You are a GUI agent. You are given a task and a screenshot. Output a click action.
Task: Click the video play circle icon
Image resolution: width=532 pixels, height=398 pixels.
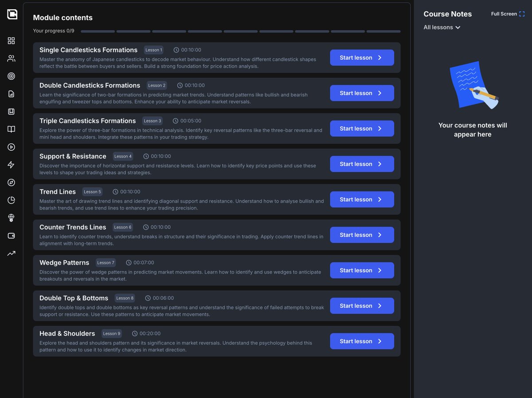(11, 147)
